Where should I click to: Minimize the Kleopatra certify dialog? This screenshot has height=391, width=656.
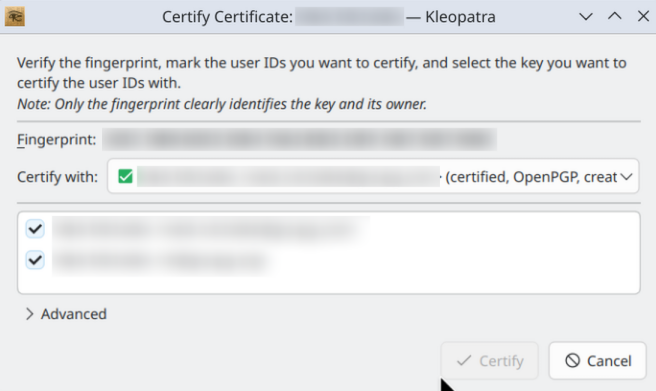tap(586, 17)
